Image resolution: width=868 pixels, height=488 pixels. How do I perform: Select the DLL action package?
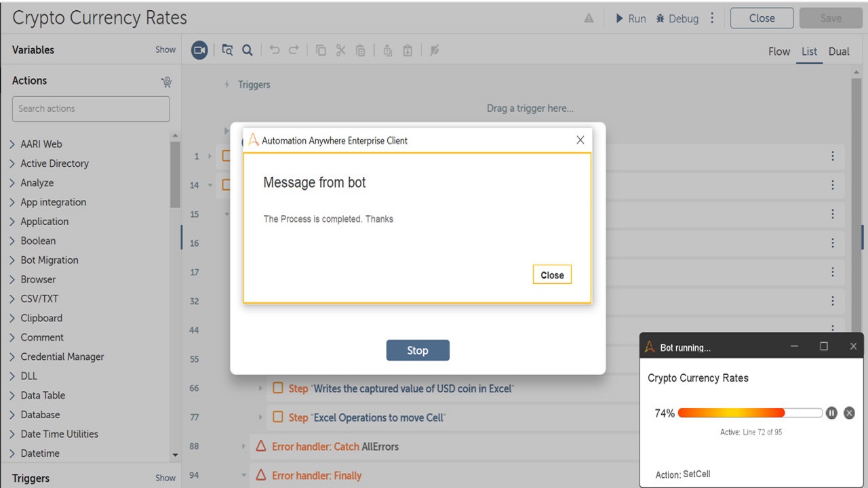[29, 376]
